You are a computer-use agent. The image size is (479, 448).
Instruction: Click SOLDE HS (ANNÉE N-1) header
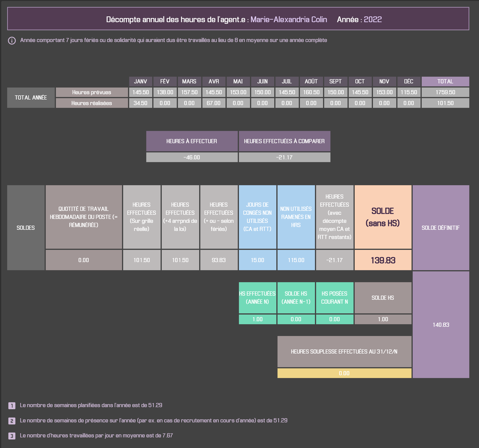click(296, 298)
